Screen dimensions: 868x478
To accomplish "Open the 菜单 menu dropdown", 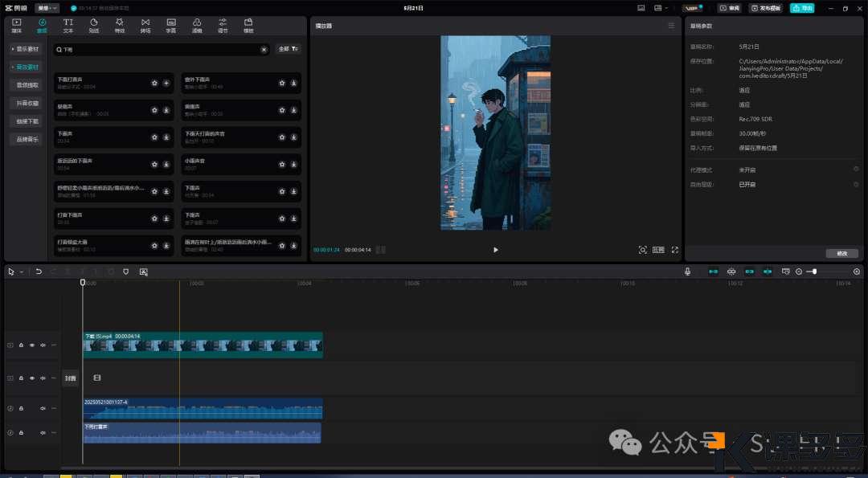I will tap(47, 8).
